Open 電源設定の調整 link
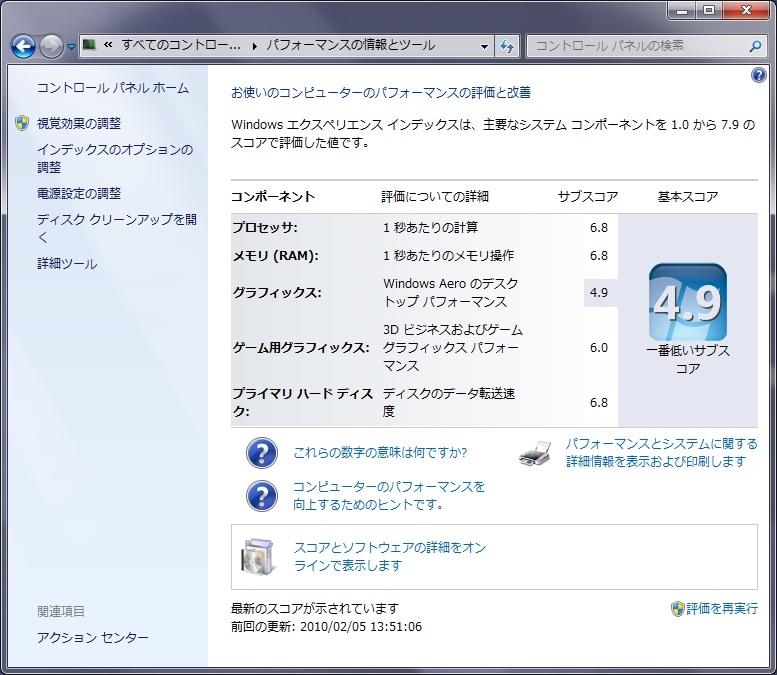Viewport: 777px width, 675px height. pos(79,193)
